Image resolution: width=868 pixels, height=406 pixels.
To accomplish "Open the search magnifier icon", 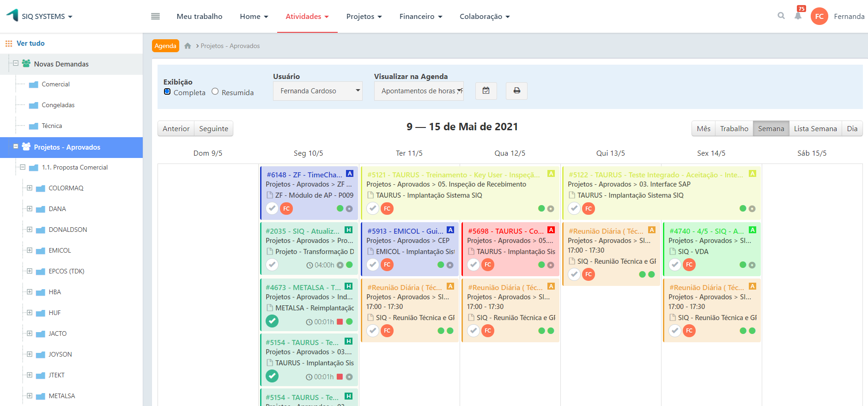I will tap(781, 16).
